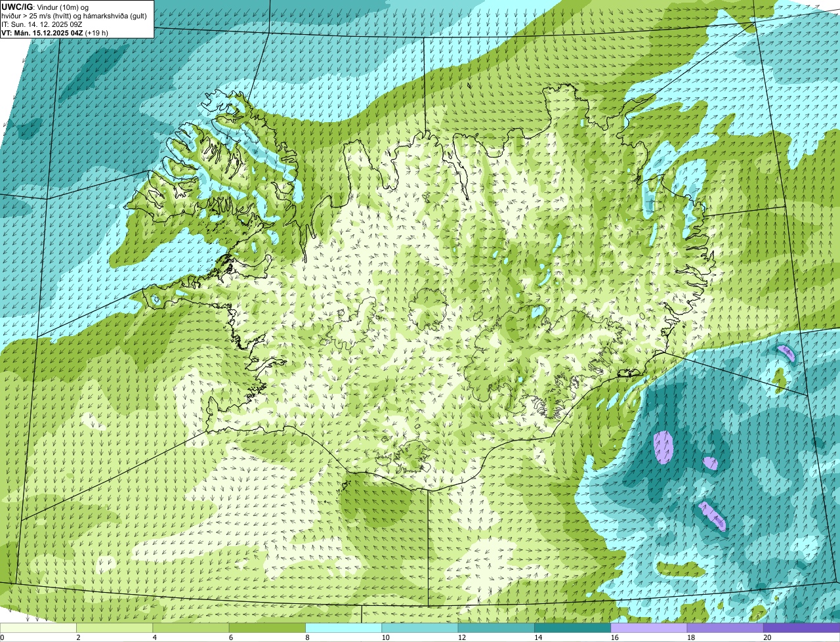Click the legend scale label '6'
840x642 pixels.
(x=230, y=637)
